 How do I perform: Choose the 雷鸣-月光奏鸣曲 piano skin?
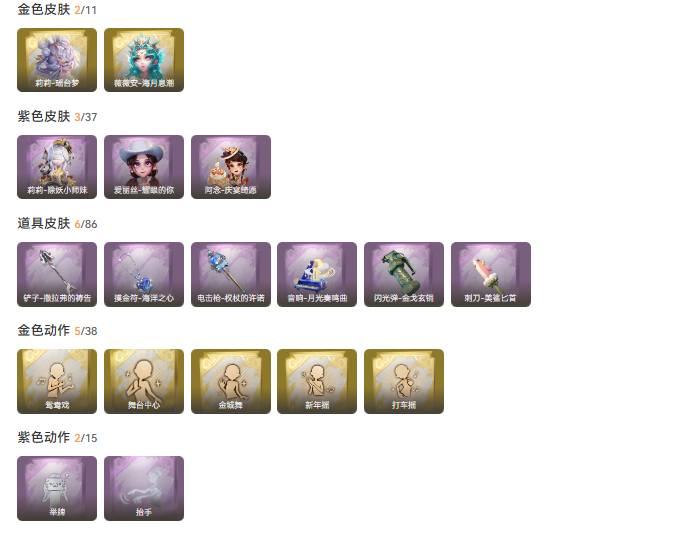[317, 274]
